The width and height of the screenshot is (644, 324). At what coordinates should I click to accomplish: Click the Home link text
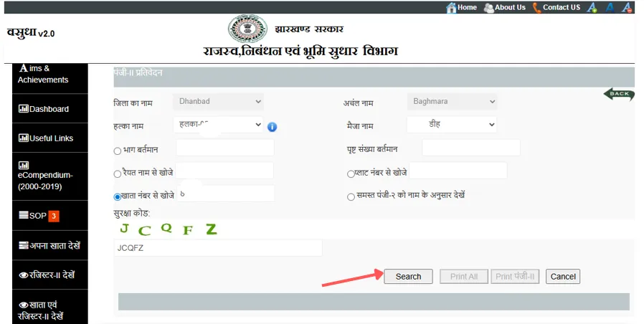467,7
